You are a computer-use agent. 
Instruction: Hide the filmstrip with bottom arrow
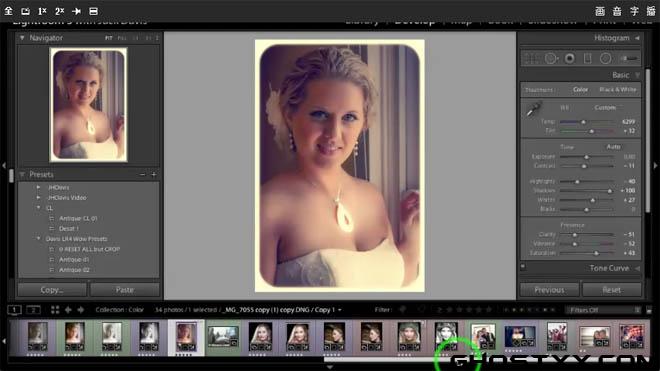tap(330, 367)
